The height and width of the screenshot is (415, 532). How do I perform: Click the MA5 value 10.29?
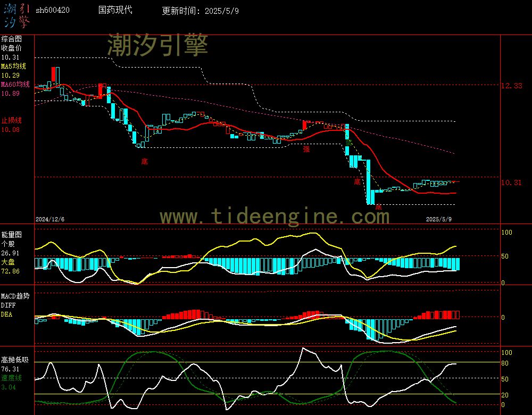[x=10, y=76]
